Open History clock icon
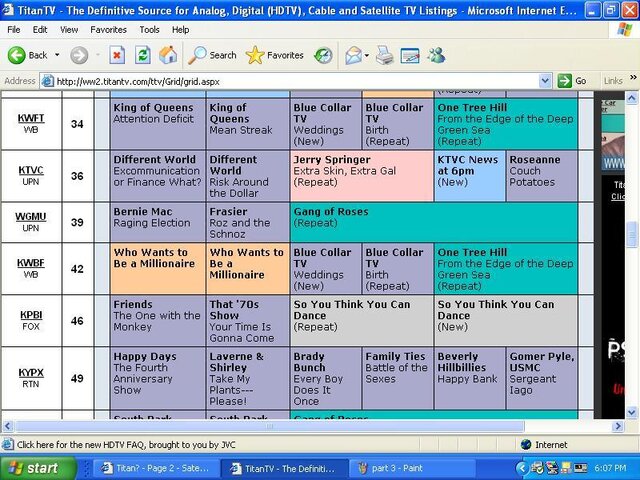Viewport: 640px width, 480px height. coord(323,56)
